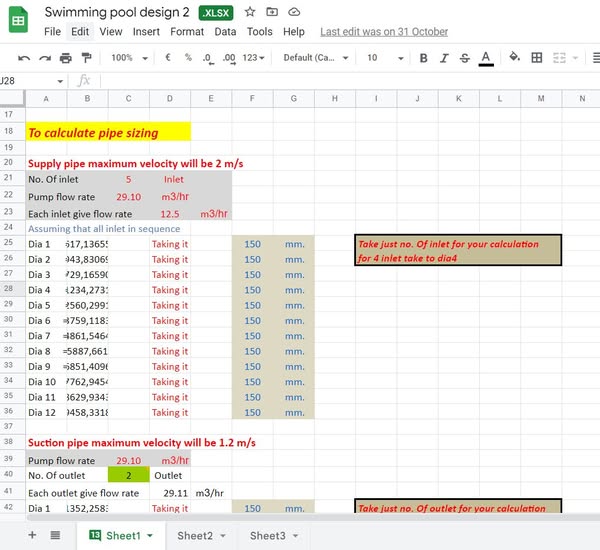600x550 pixels.
Task: Open the last edit history link
Action: coord(384,32)
